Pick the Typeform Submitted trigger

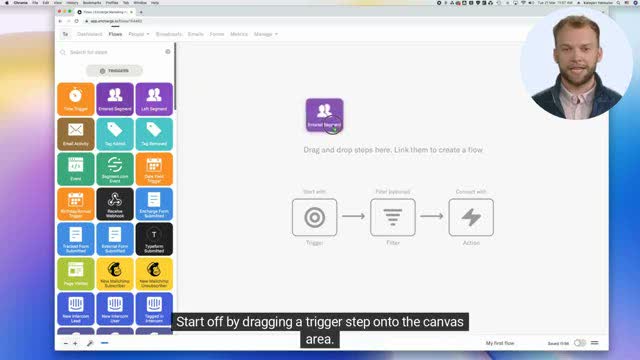pos(154,239)
